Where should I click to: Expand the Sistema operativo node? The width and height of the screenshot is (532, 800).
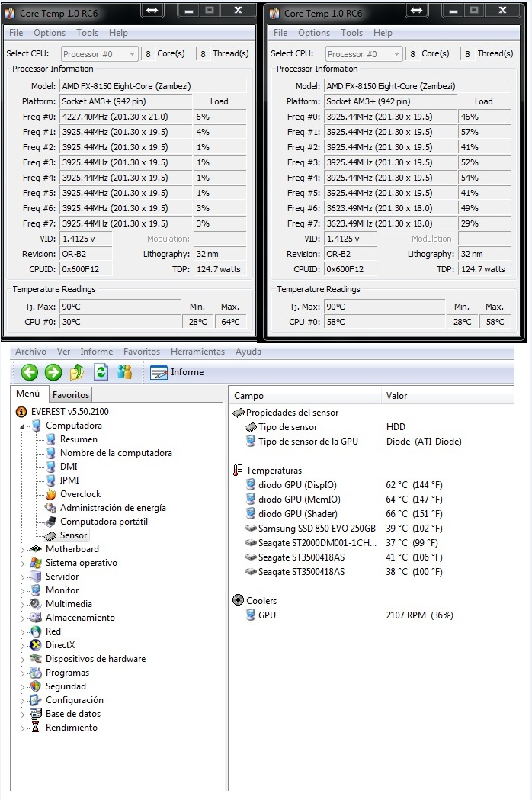click(x=22, y=564)
